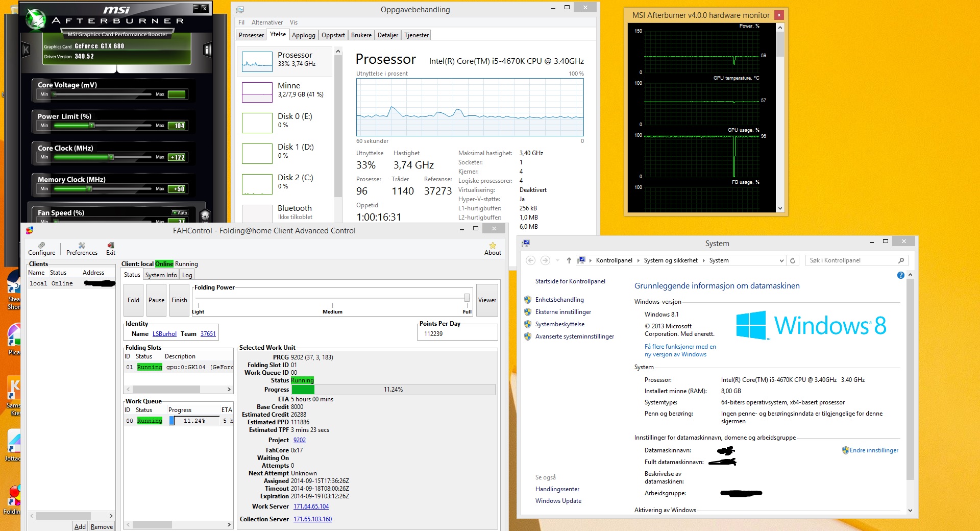
Task: Switch to Applogg tab
Action: pyautogui.click(x=304, y=35)
